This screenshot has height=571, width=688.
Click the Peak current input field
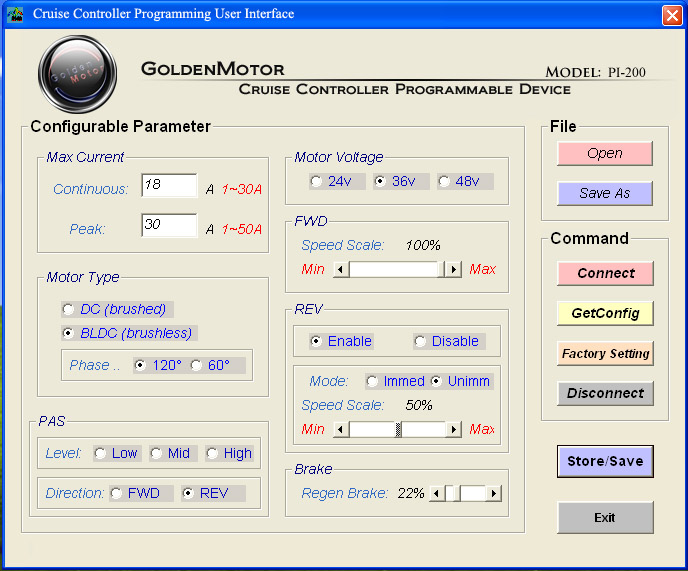click(169, 225)
